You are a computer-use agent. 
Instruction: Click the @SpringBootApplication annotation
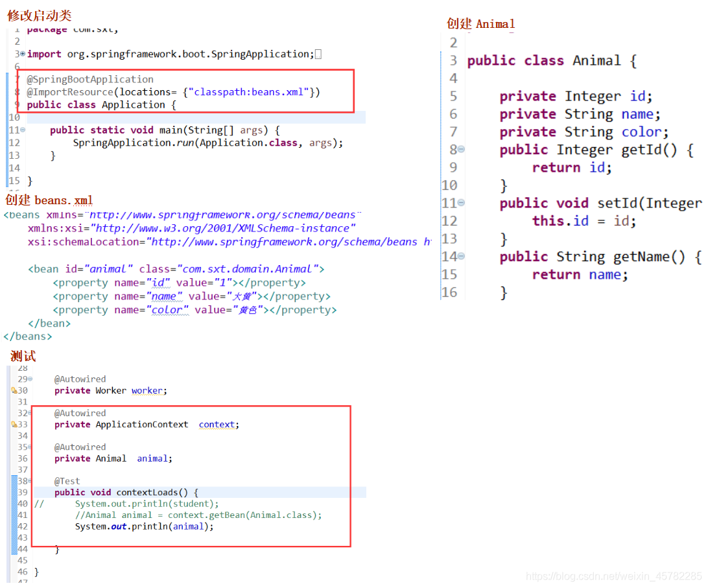click(x=90, y=80)
